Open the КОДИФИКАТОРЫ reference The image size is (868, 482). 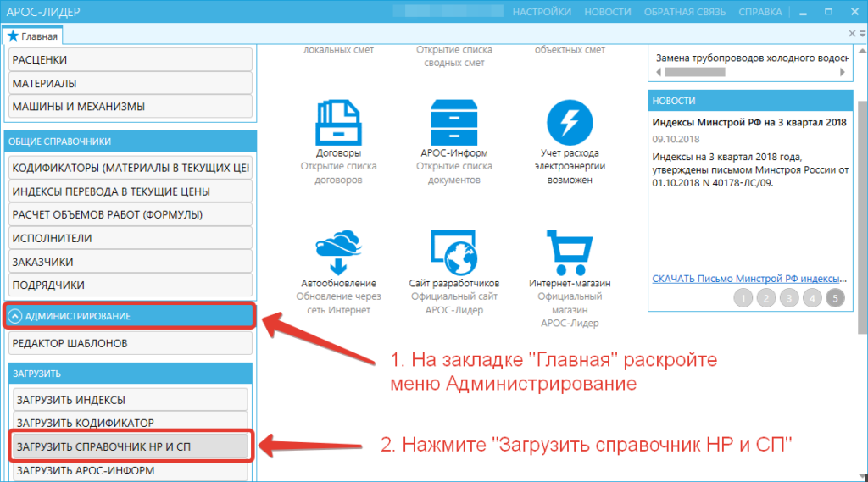coord(130,168)
